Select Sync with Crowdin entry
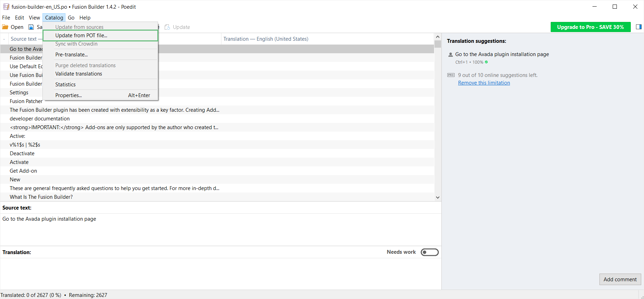The height and width of the screenshot is (299, 644). (x=100, y=44)
